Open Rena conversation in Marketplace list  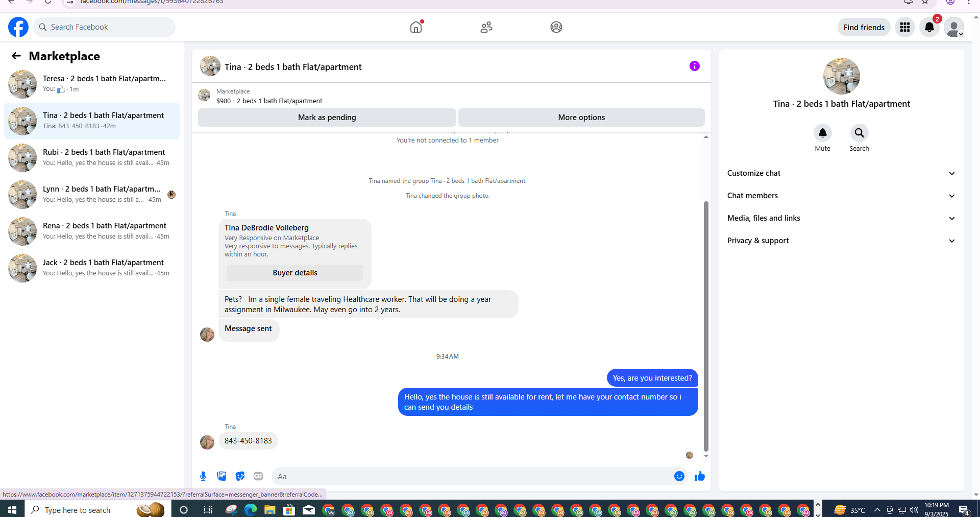coord(92,231)
